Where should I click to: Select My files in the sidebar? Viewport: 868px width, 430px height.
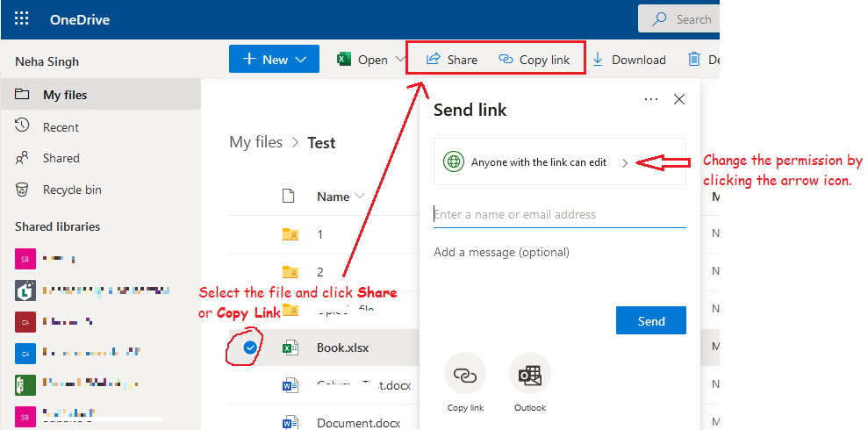coord(101,95)
